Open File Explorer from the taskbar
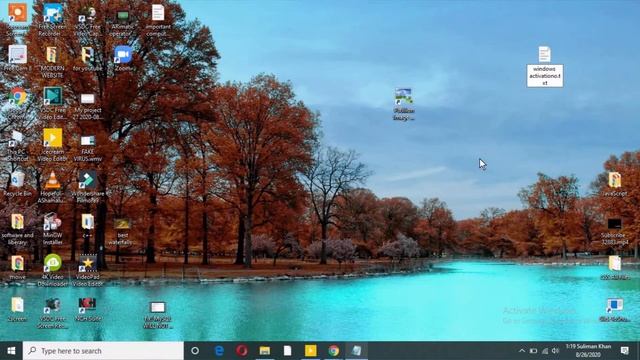The width and height of the screenshot is (640, 360). tap(264, 351)
